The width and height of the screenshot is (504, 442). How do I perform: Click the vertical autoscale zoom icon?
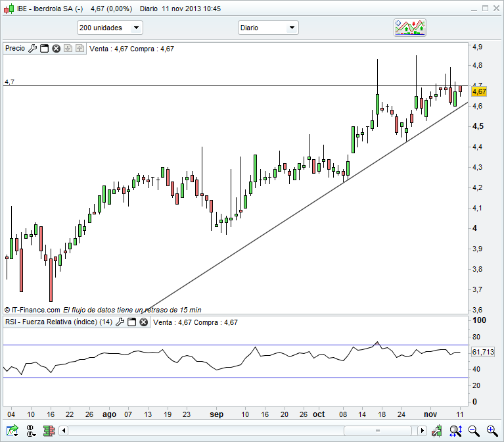455,431
